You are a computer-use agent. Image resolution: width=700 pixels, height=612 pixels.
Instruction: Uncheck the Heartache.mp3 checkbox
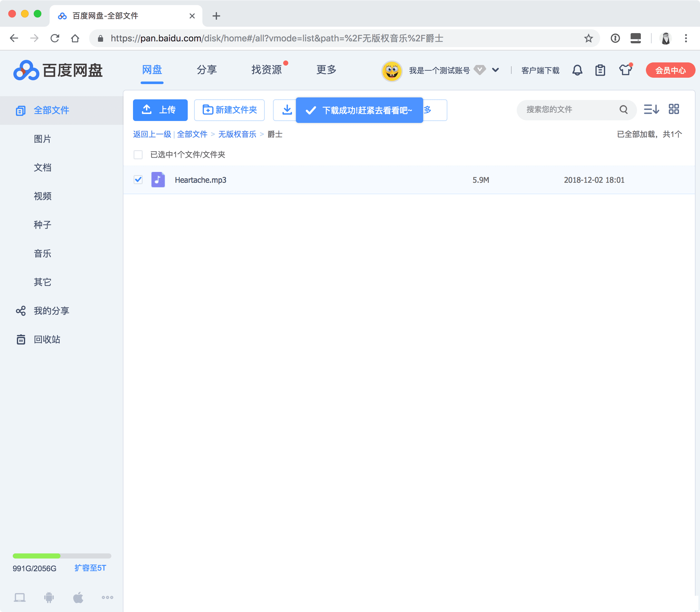coord(138,180)
